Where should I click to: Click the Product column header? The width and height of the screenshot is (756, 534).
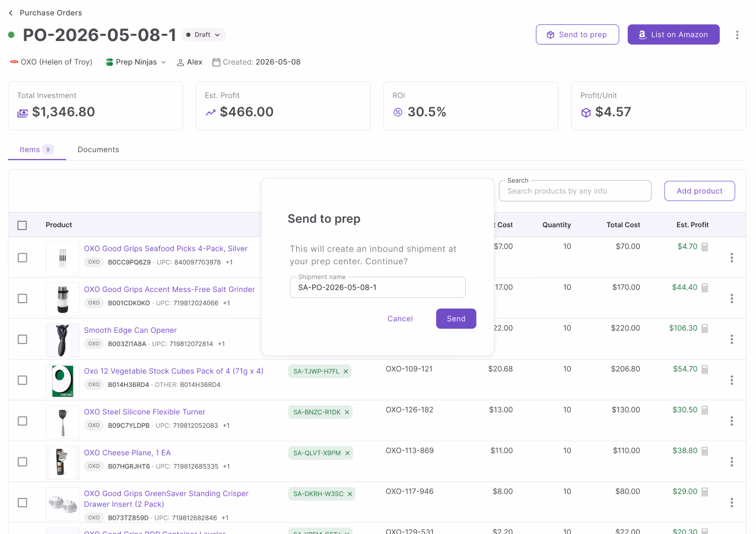tap(59, 225)
